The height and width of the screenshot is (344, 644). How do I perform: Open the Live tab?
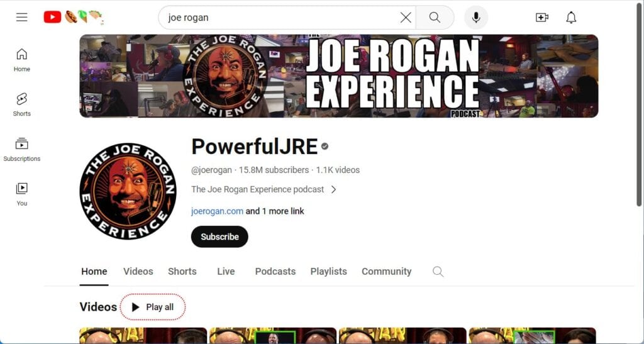[x=226, y=271]
